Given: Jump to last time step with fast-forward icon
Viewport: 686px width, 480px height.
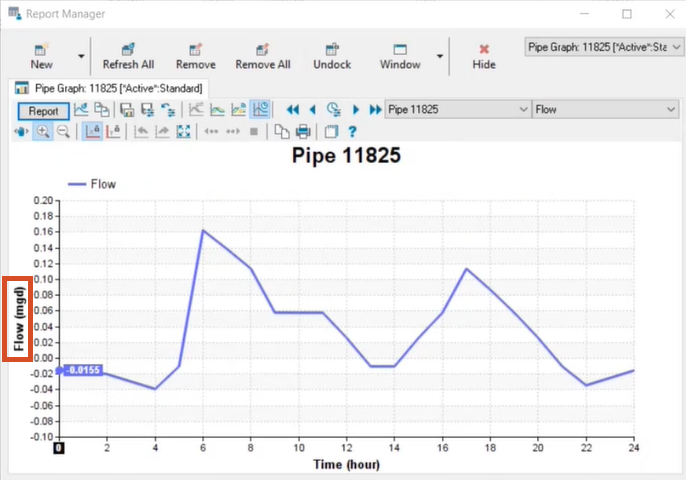Looking at the screenshot, I should point(375,109).
